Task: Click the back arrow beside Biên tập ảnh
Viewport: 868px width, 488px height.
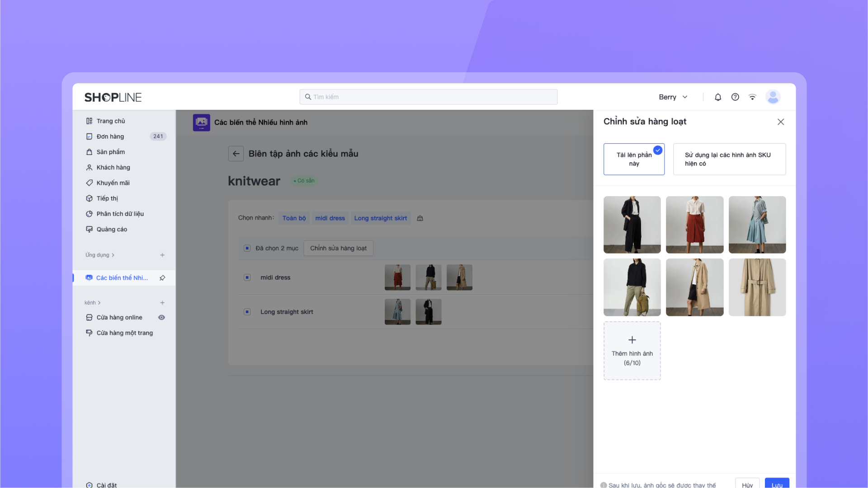Action: 236,154
